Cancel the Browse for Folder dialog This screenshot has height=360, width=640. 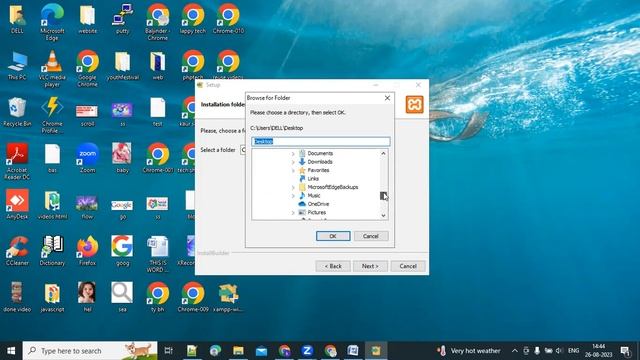click(x=371, y=236)
